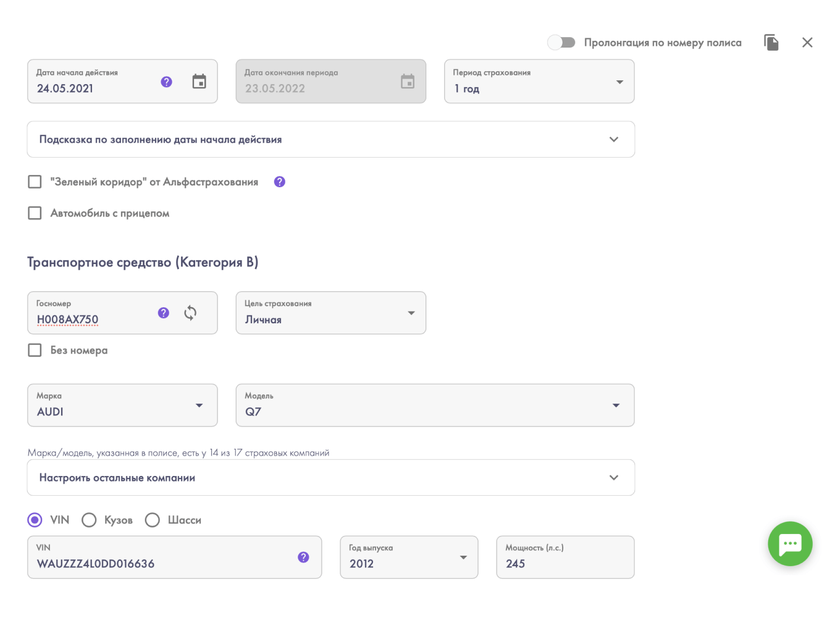This screenshot has height=620, width=840.
Task: Choose the Шасси radio option
Action: click(153, 520)
